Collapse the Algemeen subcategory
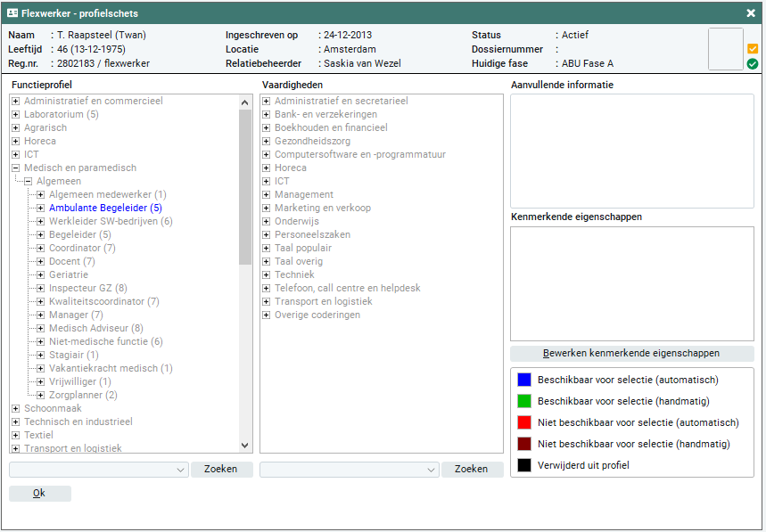766x532 pixels. tap(28, 181)
